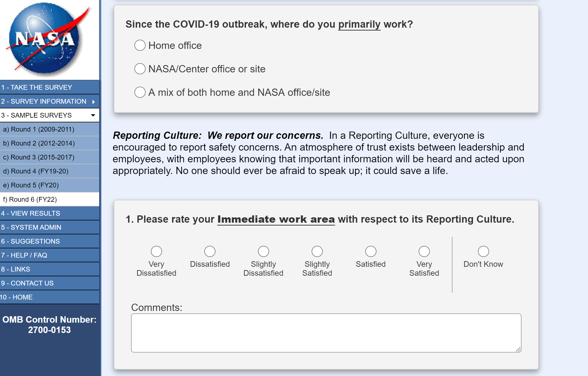The image size is (588, 376).
Task: Click the Comments box resize handle
Action: coord(518,349)
